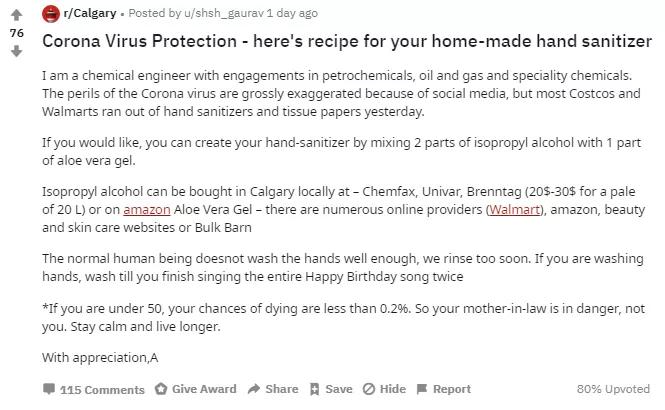Open the Walmart hyperlink in the post
Screen dimensions: 665x410
point(516,209)
